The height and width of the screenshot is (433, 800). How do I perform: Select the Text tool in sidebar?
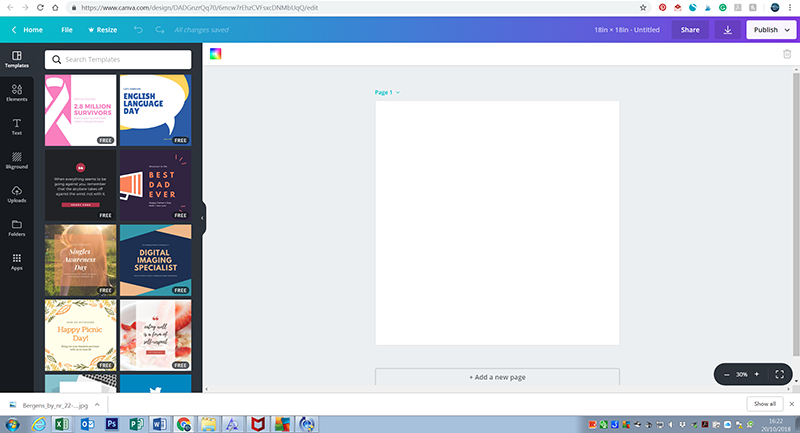coord(16,126)
